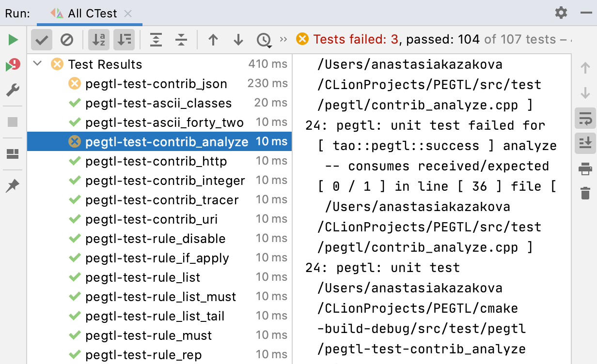Collapse the Test Results tree node

[39, 64]
